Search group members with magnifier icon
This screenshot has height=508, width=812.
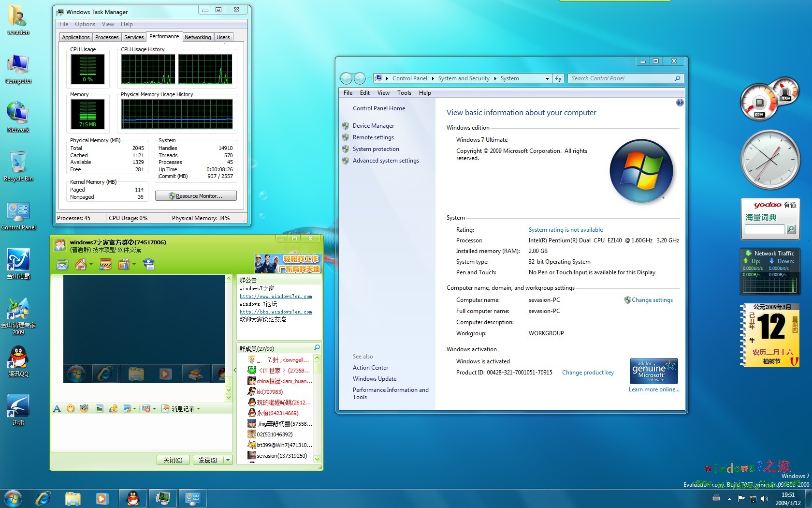[317, 348]
